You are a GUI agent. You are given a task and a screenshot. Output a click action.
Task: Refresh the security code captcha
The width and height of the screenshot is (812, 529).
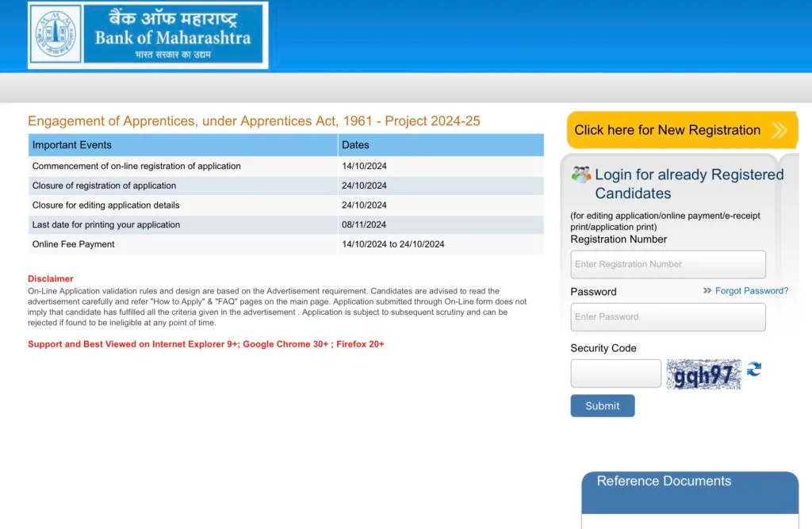[x=754, y=369]
